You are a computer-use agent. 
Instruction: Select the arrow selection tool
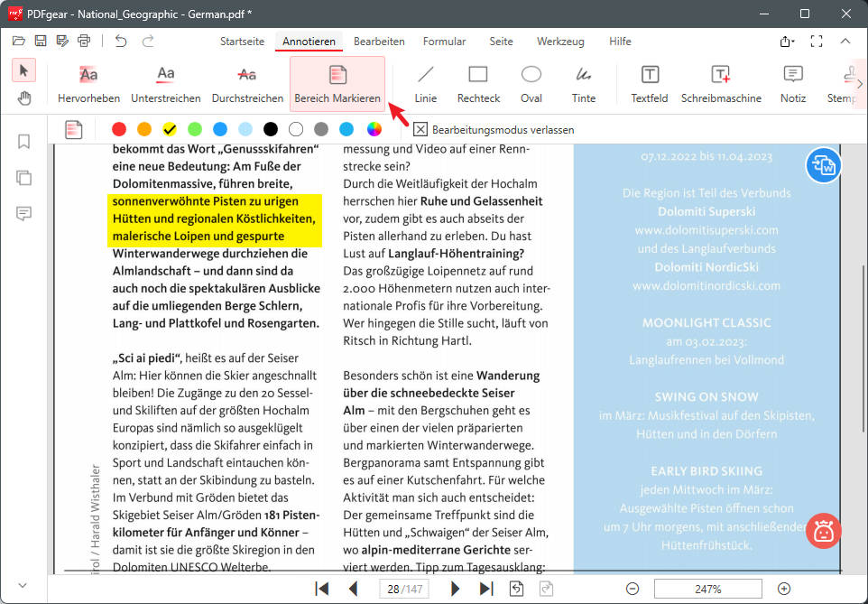click(x=23, y=70)
